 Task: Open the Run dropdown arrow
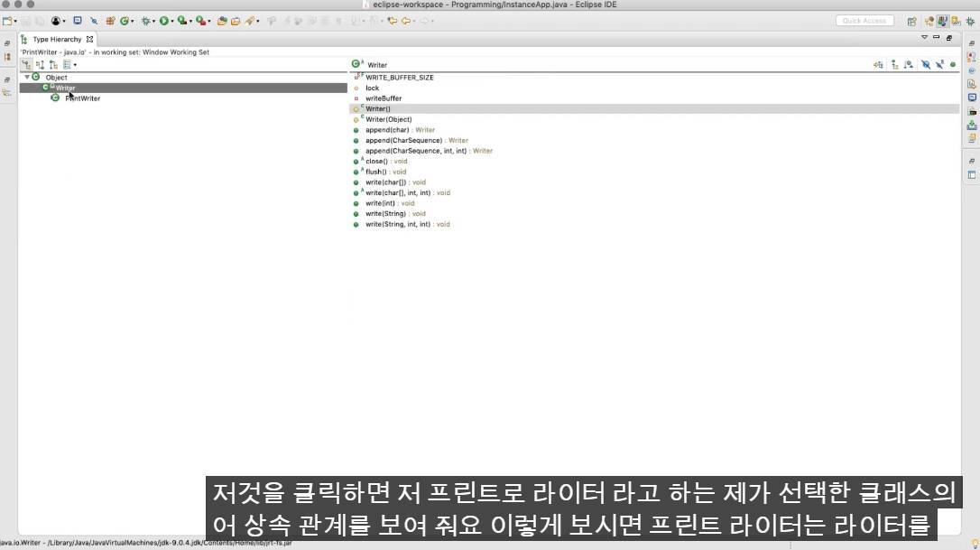point(171,22)
